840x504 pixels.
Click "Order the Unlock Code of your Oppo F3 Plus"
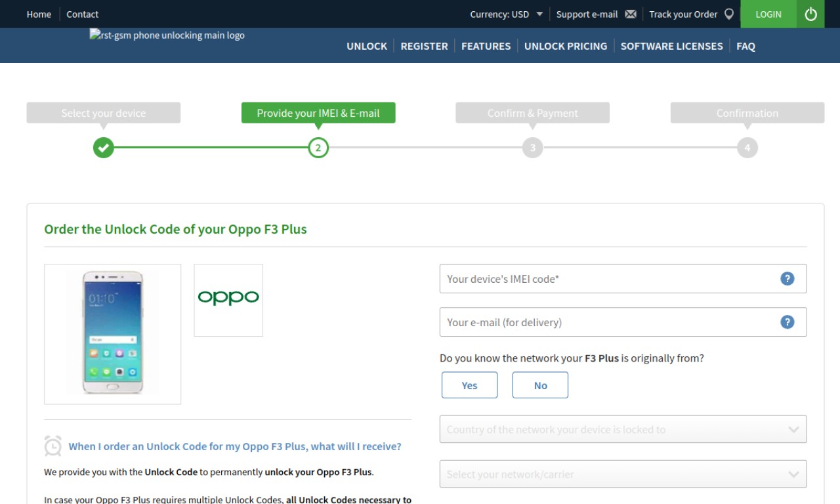pyautogui.click(x=175, y=229)
